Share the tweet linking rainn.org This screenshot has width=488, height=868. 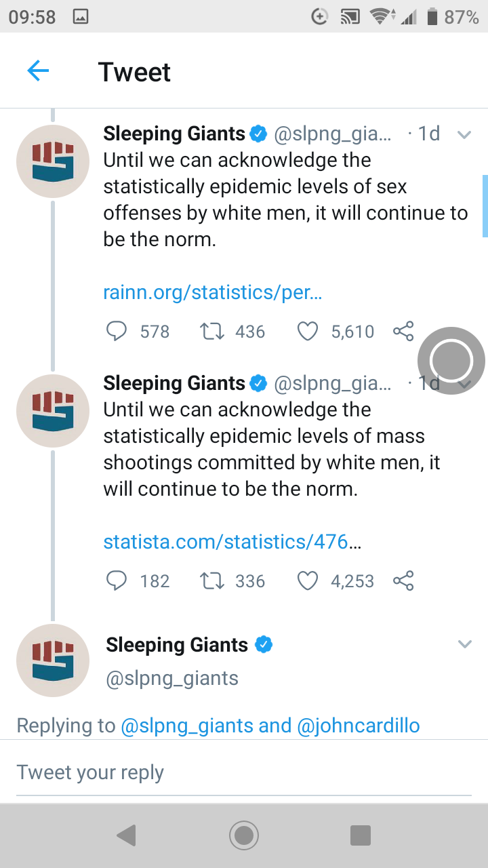pos(403,332)
